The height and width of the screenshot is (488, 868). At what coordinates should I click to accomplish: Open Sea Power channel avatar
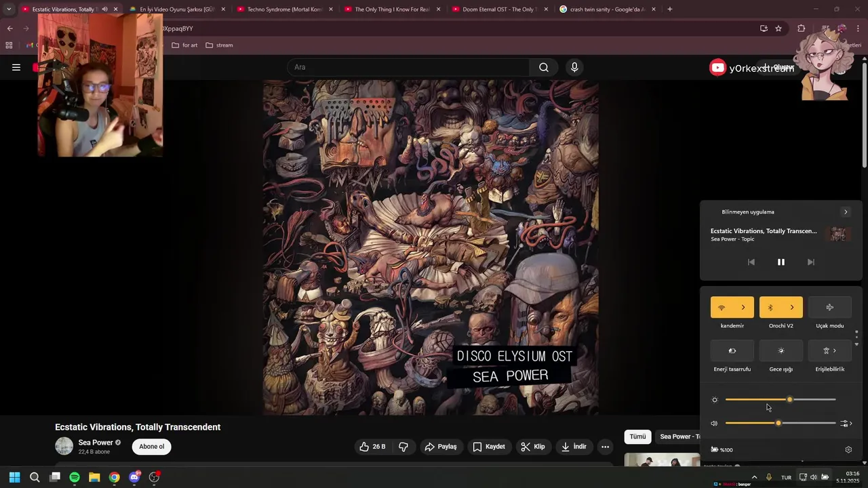pos(64,446)
